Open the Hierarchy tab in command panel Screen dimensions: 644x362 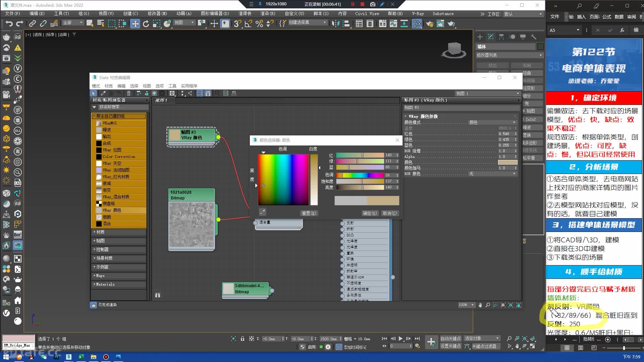(501, 37)
